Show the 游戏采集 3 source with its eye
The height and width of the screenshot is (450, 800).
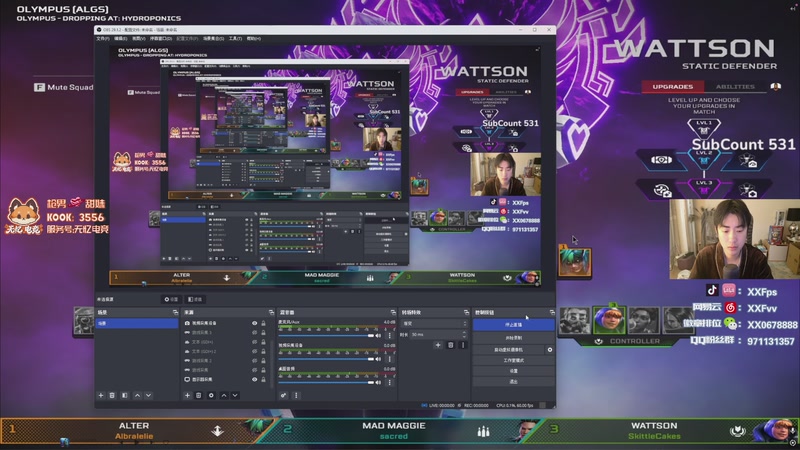pyautogui.click(x=254, y=333)
